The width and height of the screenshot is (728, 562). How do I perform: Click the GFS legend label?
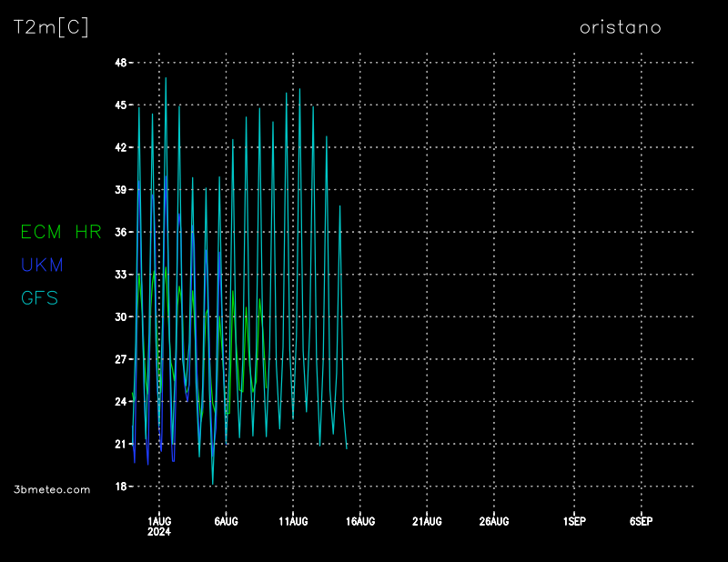[39, 297]
